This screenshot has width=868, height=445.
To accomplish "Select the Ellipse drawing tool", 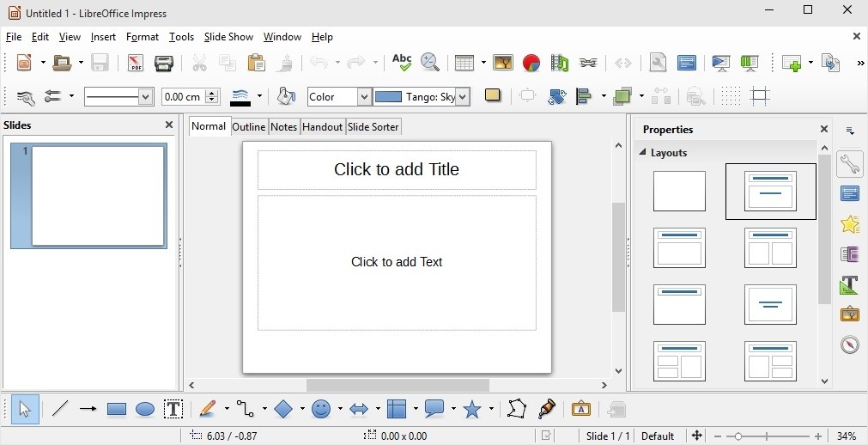I will click(x=145, y=410).
